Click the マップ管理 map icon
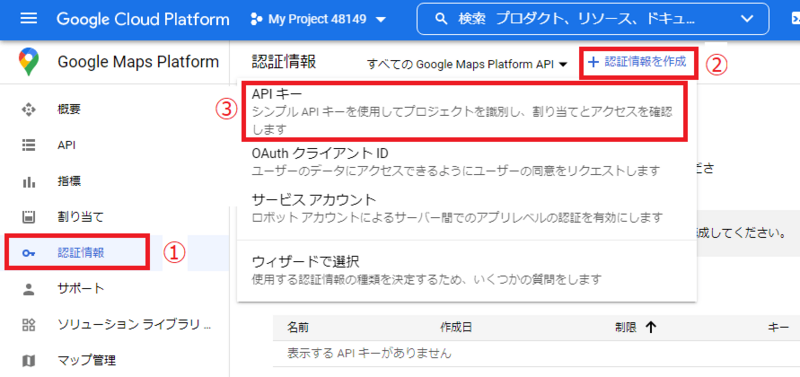This screenshot has width=800, height=377. (29, 361)
